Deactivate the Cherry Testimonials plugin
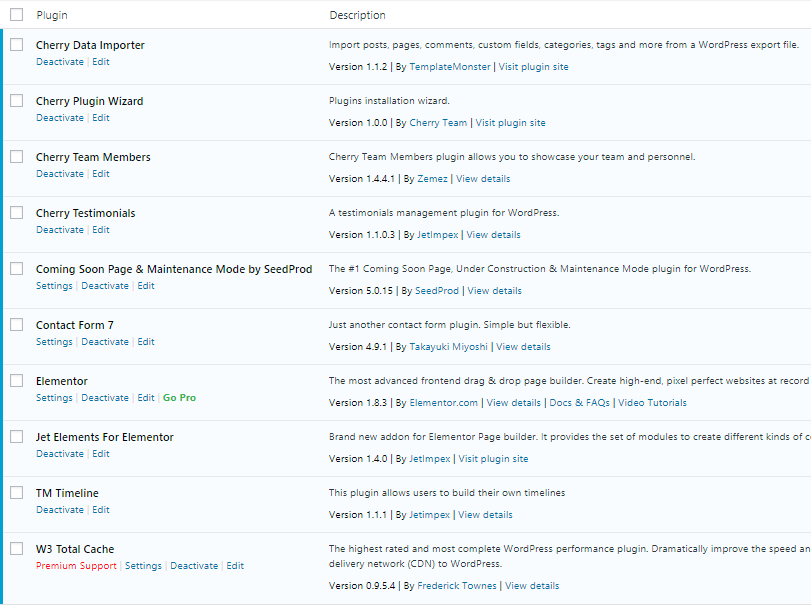The image size is (811, 605). (x=60, y=230)
